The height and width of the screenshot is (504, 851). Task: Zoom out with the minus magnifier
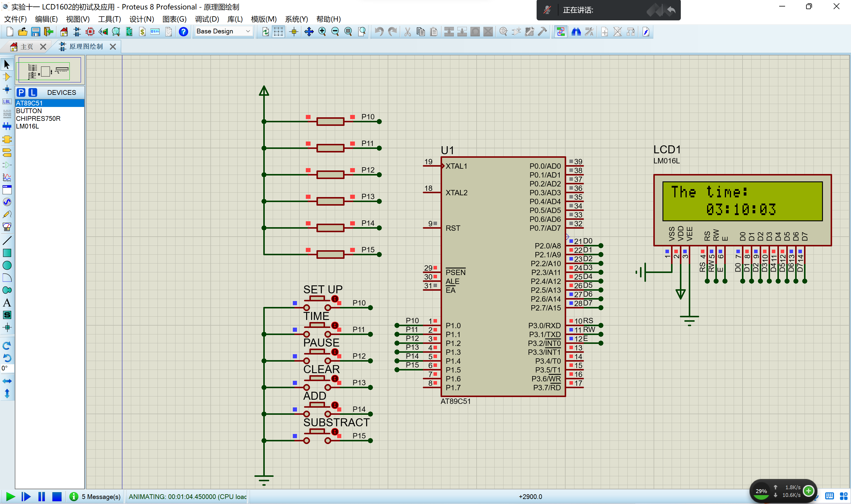335,32
